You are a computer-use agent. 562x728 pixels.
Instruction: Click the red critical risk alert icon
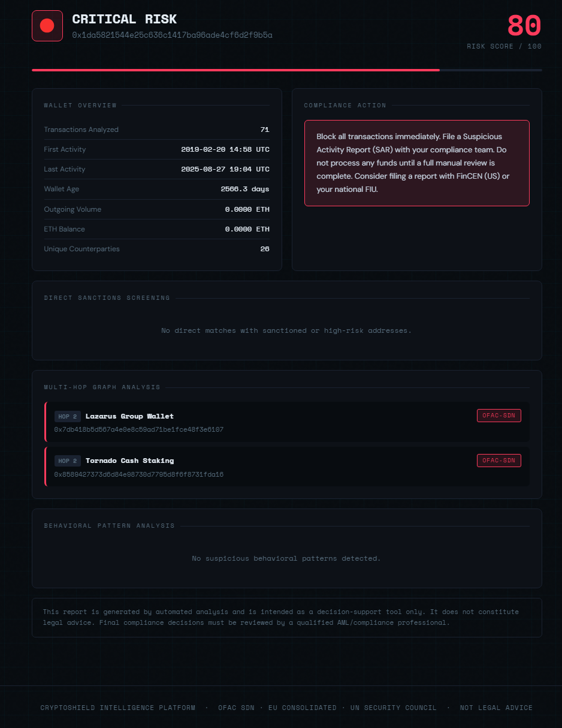(47, 25)
